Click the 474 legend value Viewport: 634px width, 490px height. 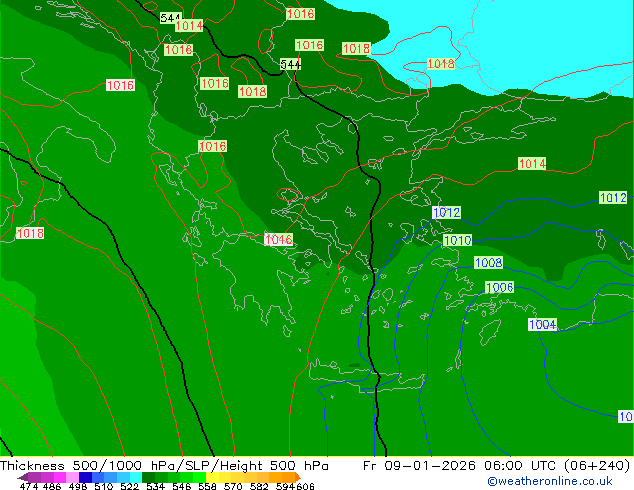[29, 486]
